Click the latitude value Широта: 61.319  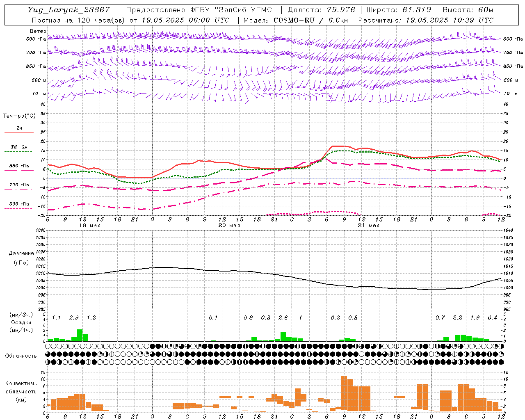coord(399,10)
